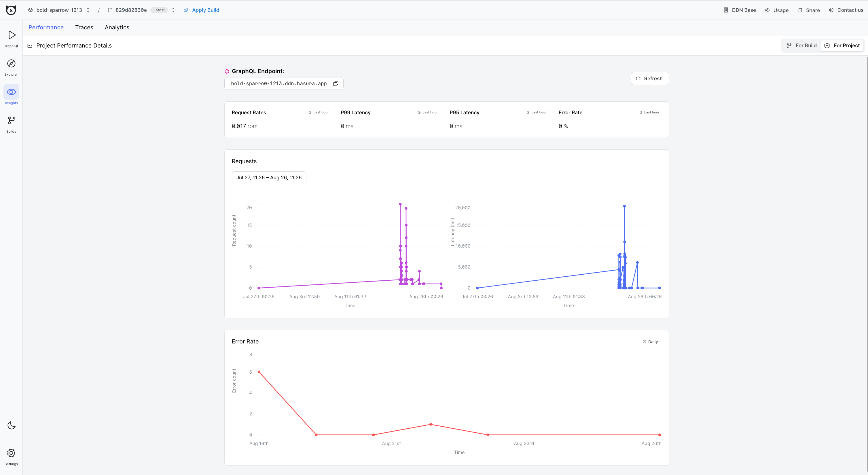Click the Contact us support icon

click(831, 10)
